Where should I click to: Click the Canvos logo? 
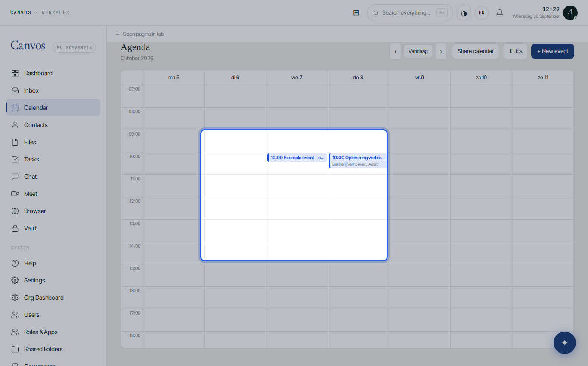[x=28, y=46]
